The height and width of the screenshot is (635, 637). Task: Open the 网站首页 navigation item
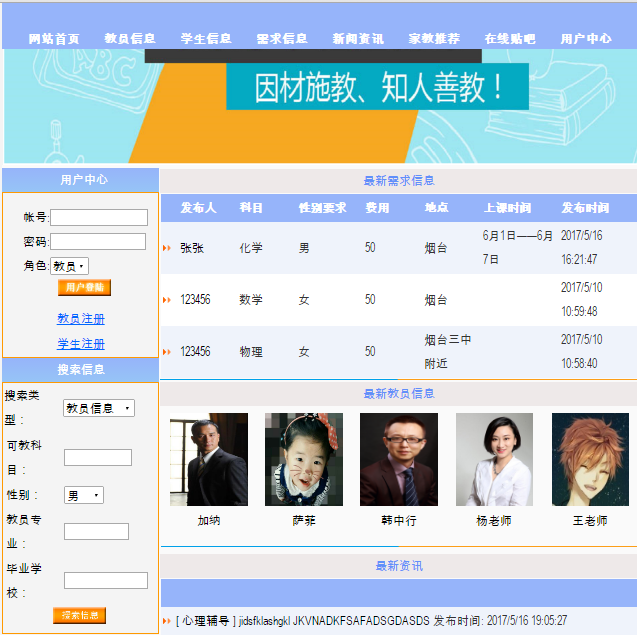[54, 39]
